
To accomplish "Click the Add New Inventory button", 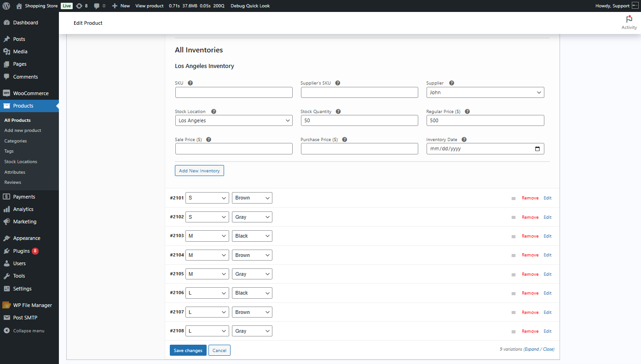I will [x=199, y=171].
